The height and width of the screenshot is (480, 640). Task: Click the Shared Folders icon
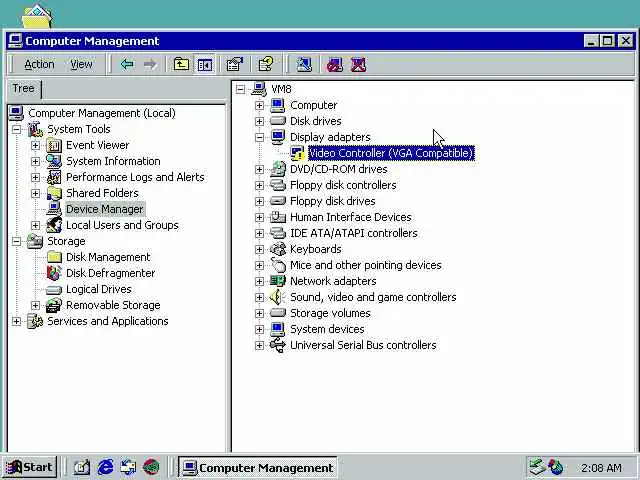pos(54,193)
